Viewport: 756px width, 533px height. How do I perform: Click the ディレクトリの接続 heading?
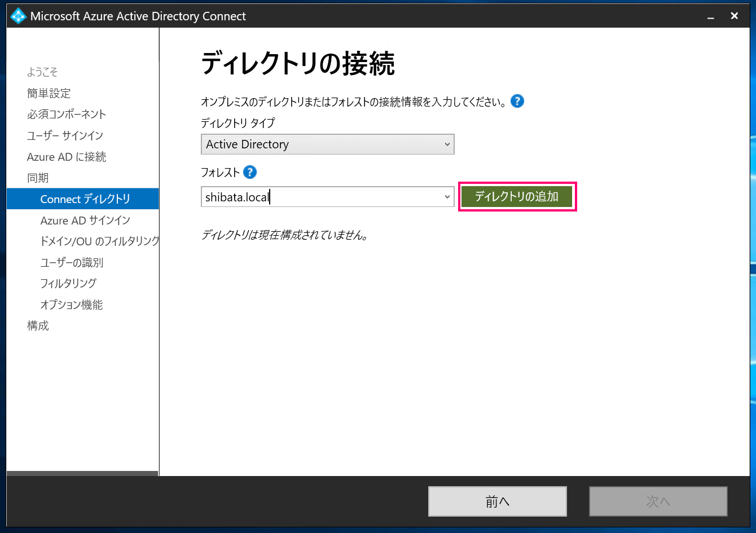(298, 63)
